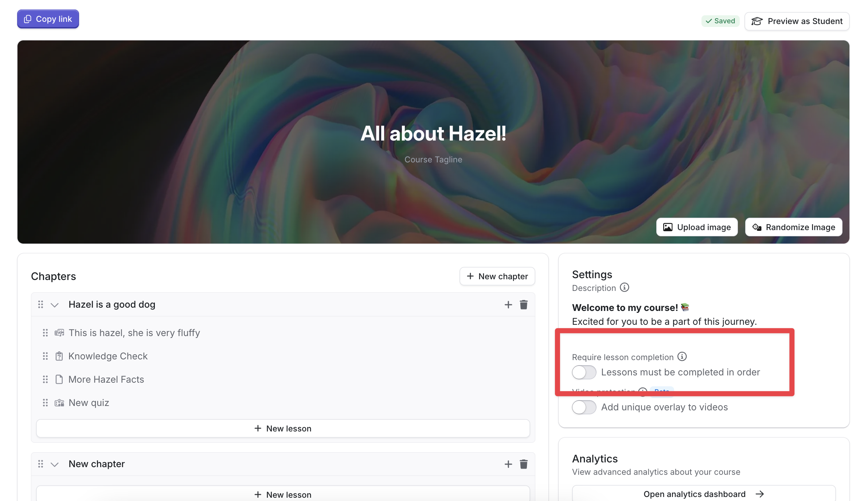Click the arrow icon in Open analytics dashboard
868x501 pixels.
(760, 494)
